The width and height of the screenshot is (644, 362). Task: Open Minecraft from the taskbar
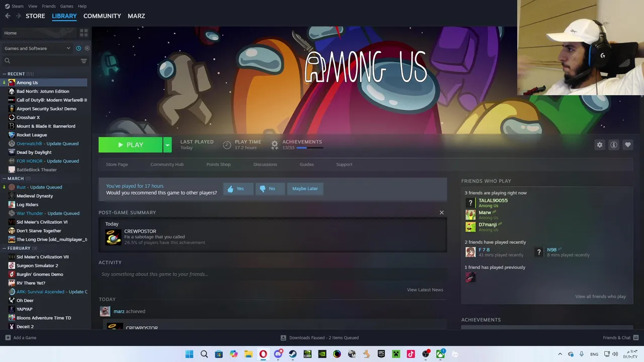point(396,354)
